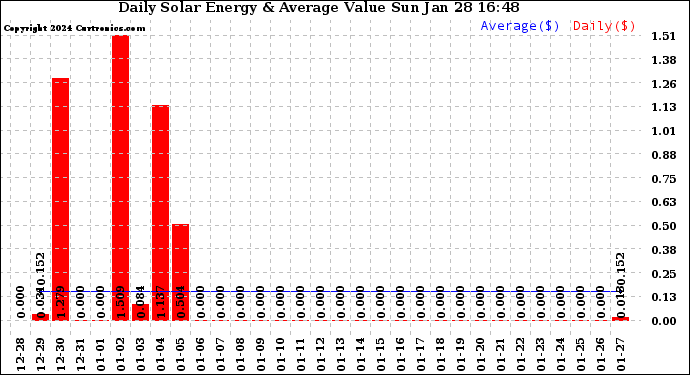
Task: Click the 12-30 date label
Action: (61, 354)
